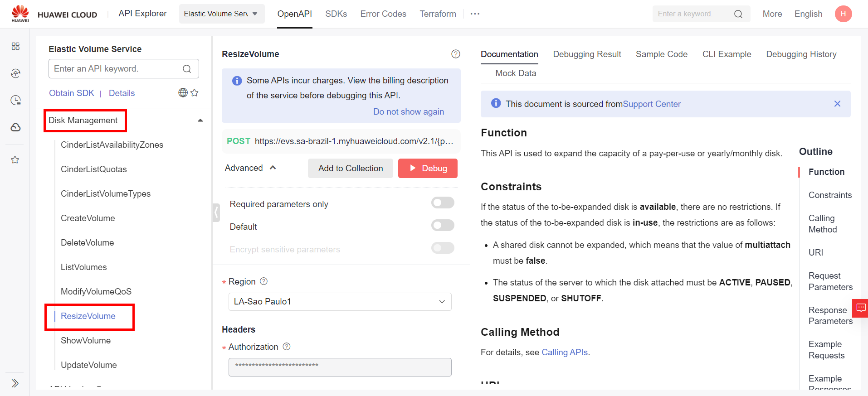Image resolution: width=868 pixels, height=396 pixels.
Task: Click the globe icon in service panel
Action: [x=183, y=93]
